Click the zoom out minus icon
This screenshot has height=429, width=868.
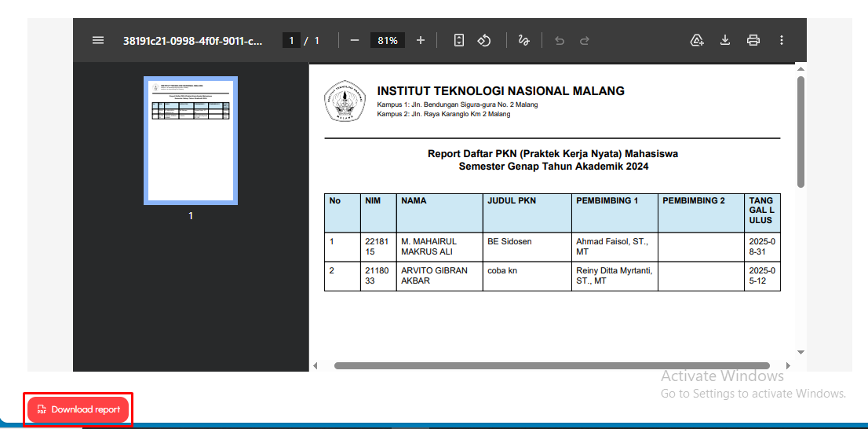coord(355,40)
